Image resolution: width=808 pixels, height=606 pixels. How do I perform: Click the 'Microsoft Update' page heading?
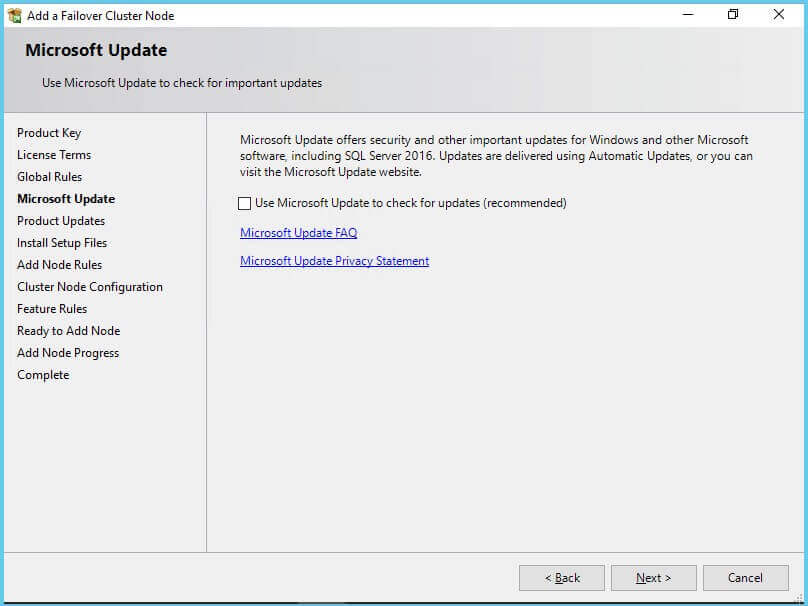(96, 50)
